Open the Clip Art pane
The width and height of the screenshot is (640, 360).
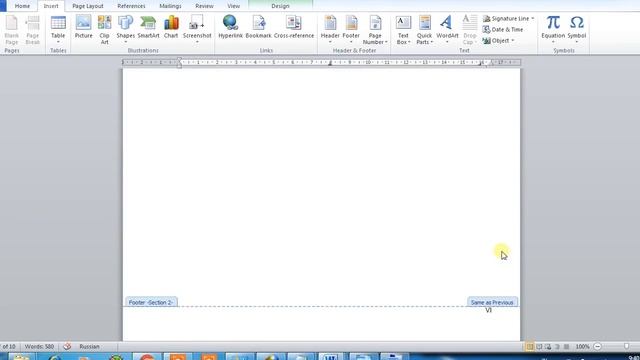(104, 30)
